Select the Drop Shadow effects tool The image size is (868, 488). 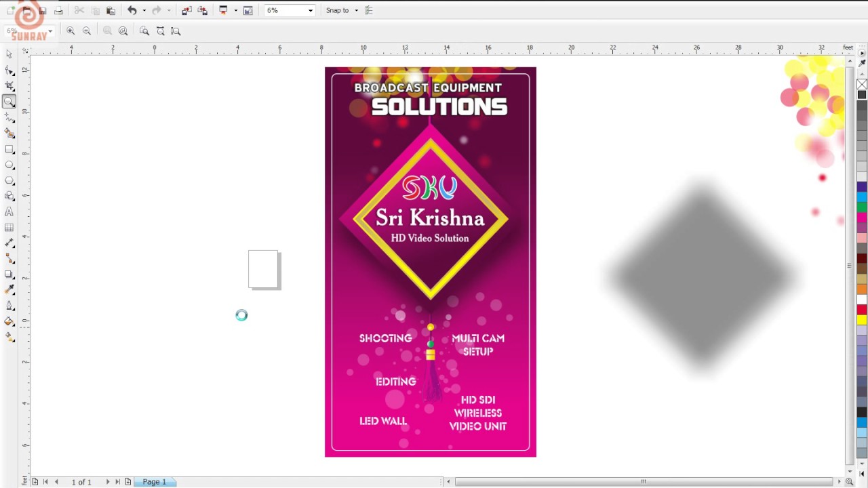9,274
